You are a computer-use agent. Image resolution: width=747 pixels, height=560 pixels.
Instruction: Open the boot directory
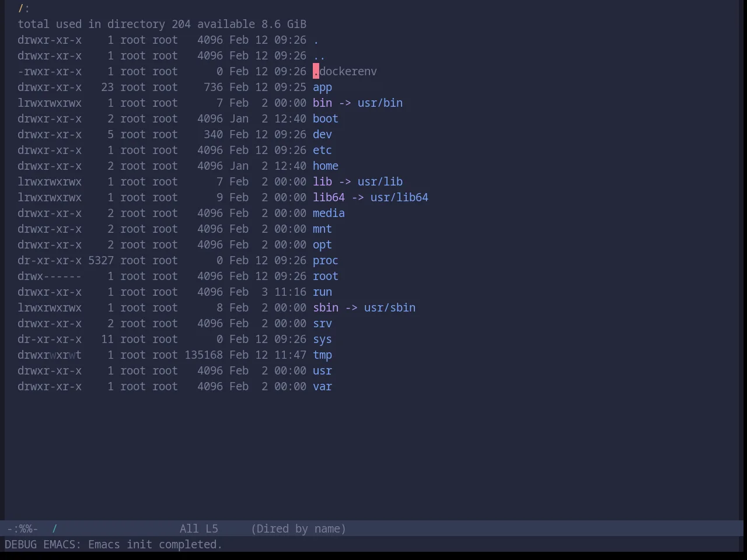(x=326, y=118)
